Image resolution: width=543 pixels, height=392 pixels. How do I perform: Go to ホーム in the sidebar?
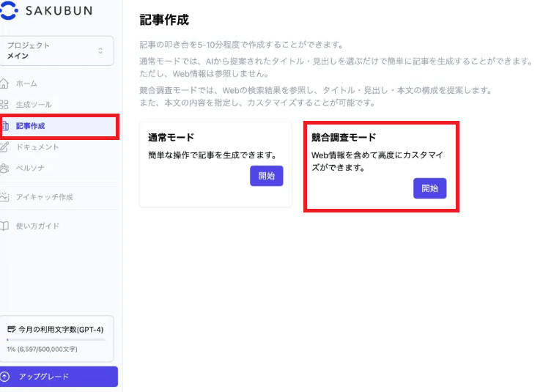coord(26,84)
